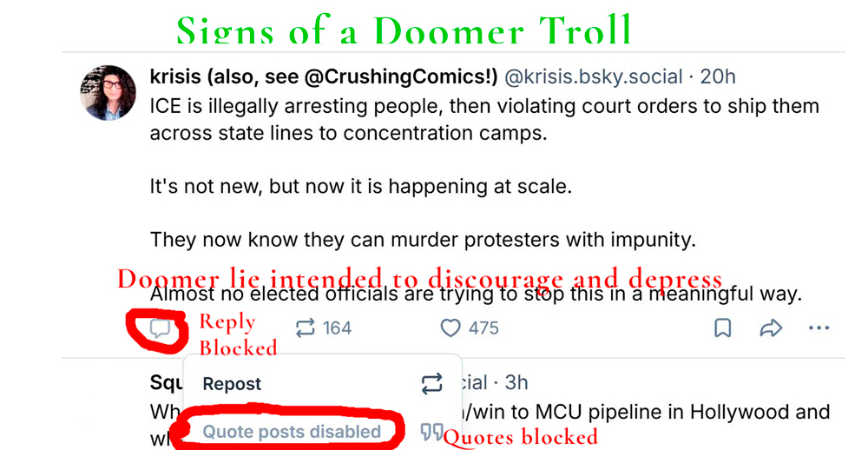Click the reply speech bubble icon
Viewport: 868px width, 450px height.
pyautogui.click(x=159, y=328)
